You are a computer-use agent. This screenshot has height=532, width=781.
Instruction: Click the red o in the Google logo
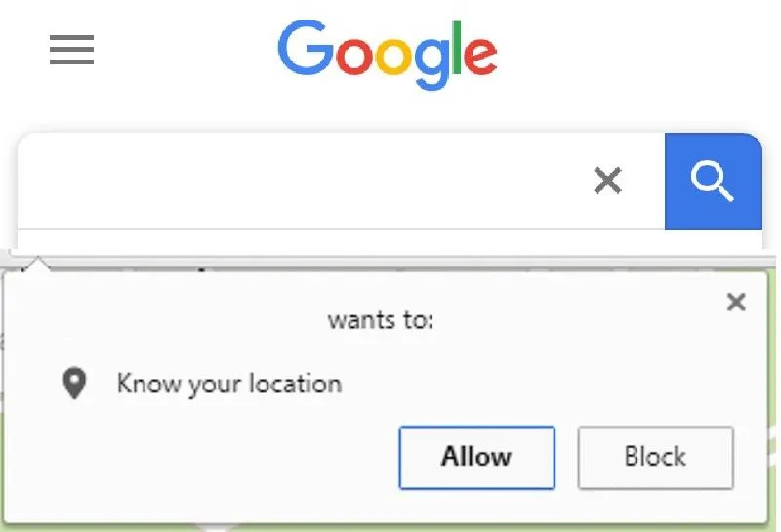[x=354, y=56]
